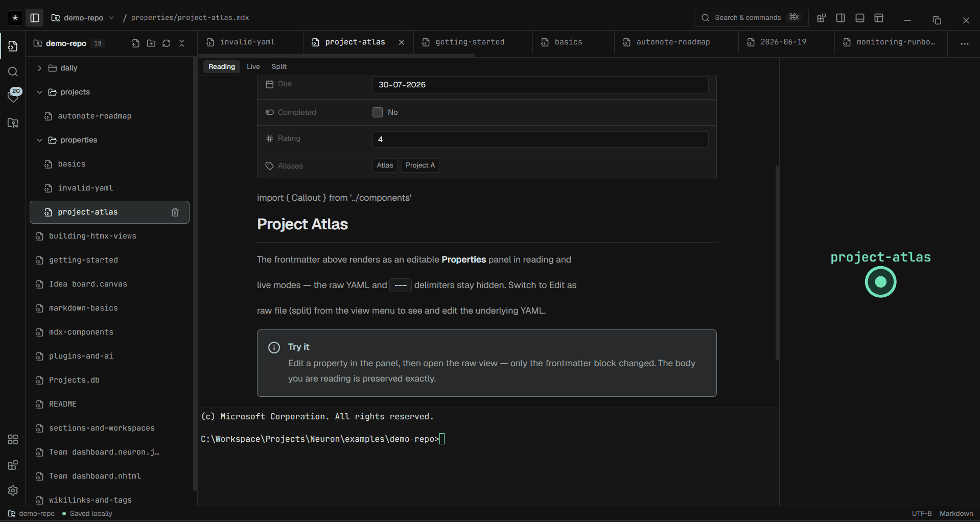Close the project-atlas tab

pyautogui.click(x=402, y=42)
